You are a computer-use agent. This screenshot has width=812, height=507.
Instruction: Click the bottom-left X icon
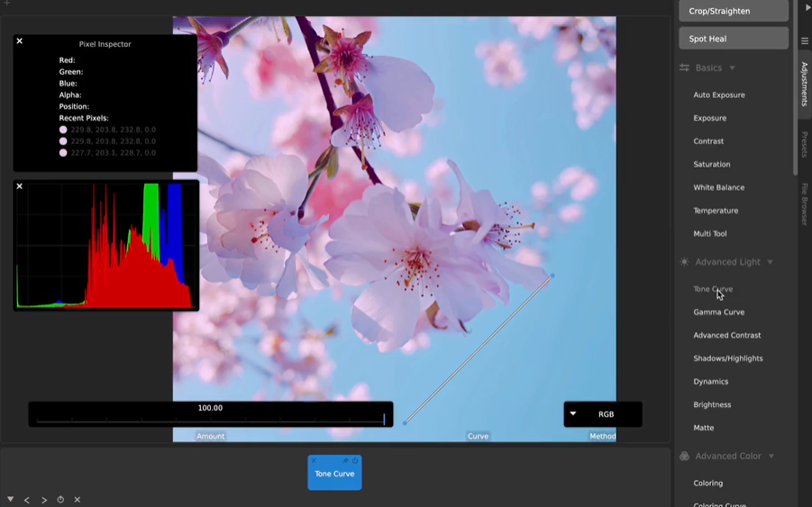[x=78, y=499]
